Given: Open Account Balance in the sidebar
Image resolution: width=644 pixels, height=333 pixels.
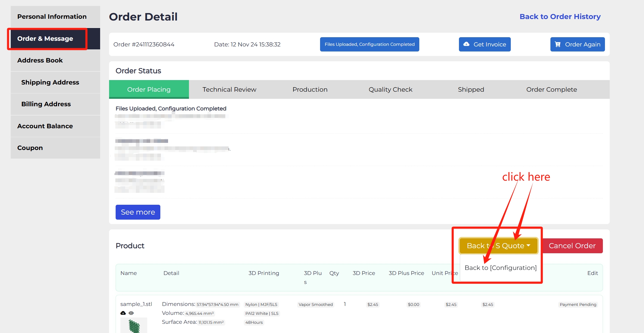Looking at the screenshot, I should coord(45,126).
